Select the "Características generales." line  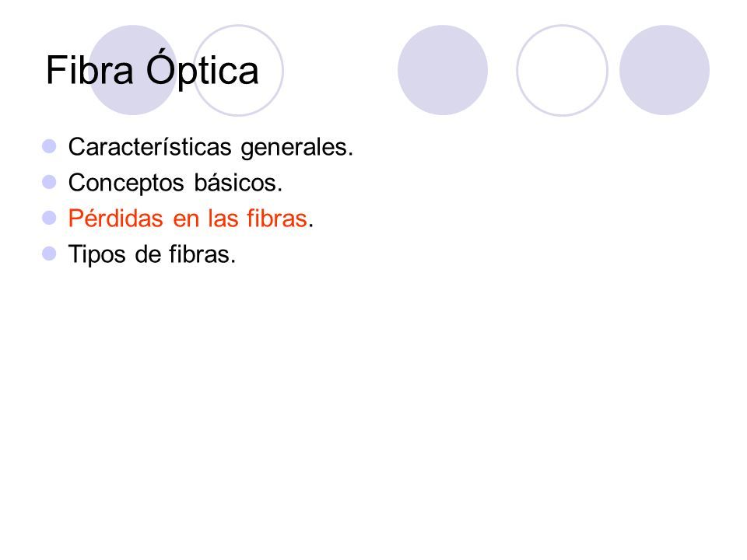tap(211, 147)
